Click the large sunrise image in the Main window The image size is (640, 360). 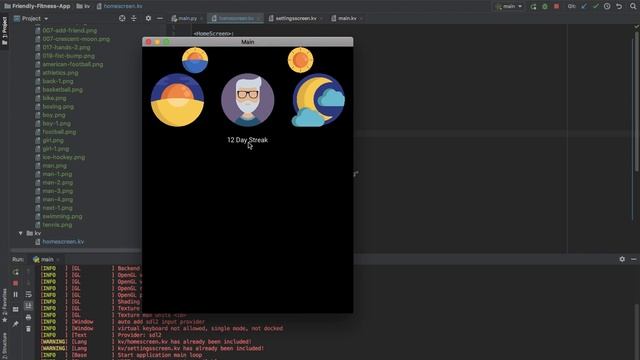(177, 100)
